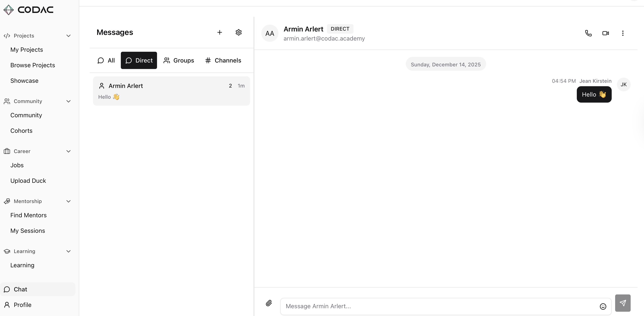Open the Showcase page
This screenshot has height=316, width=644.
tap(24, 81)
